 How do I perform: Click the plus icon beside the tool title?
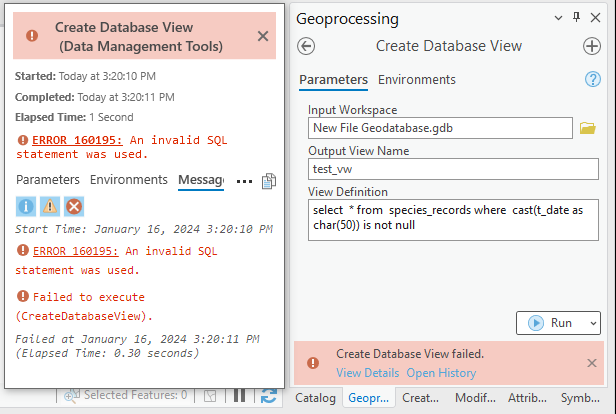591,46
